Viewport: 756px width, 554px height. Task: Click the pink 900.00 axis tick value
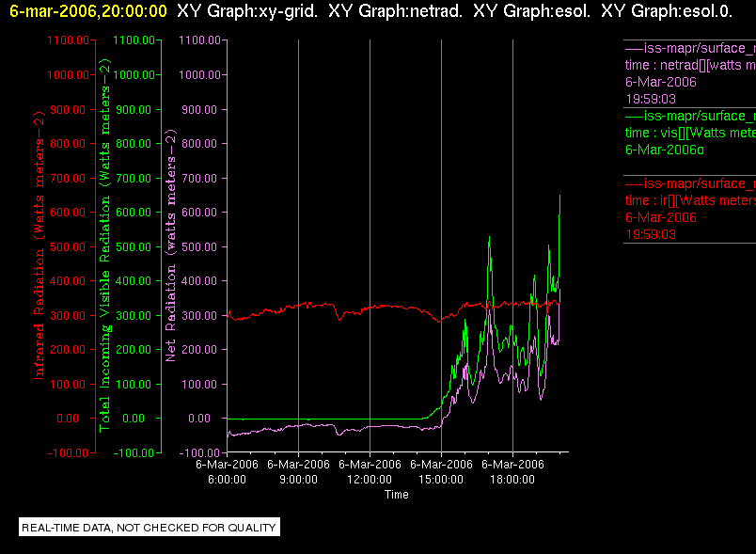(x=199, y=110)
